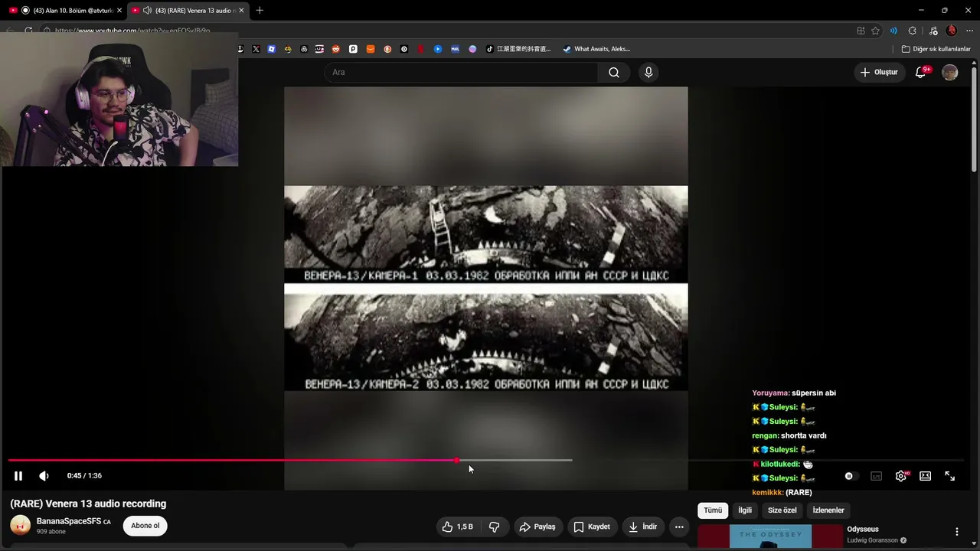
Task: Click the browser address bar URL
Action: [132, 31]
